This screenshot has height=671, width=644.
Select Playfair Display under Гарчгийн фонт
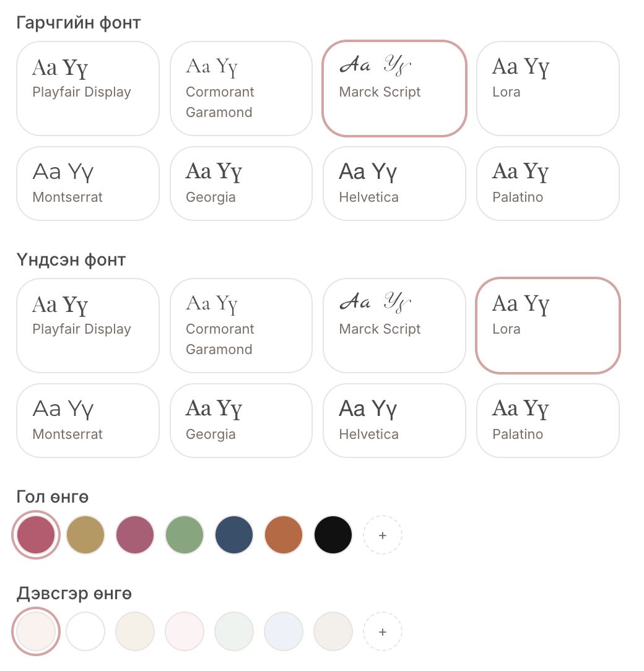click(x=88, y=89)
